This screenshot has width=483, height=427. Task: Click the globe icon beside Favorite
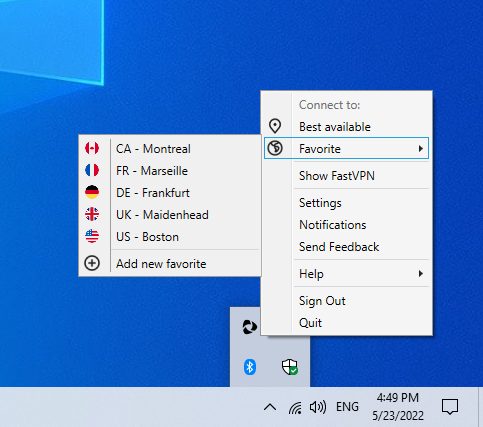tap(275, 148)
